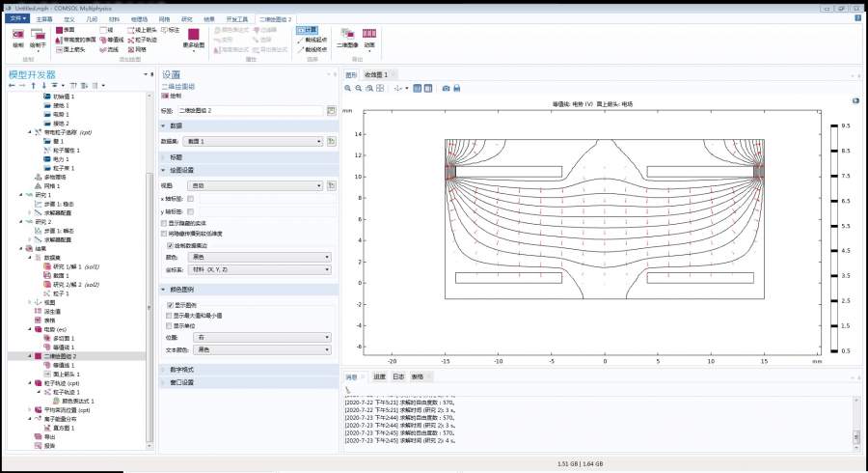
Task: Open the 位置 legend position dropdown
Action: tap(263, 338)
